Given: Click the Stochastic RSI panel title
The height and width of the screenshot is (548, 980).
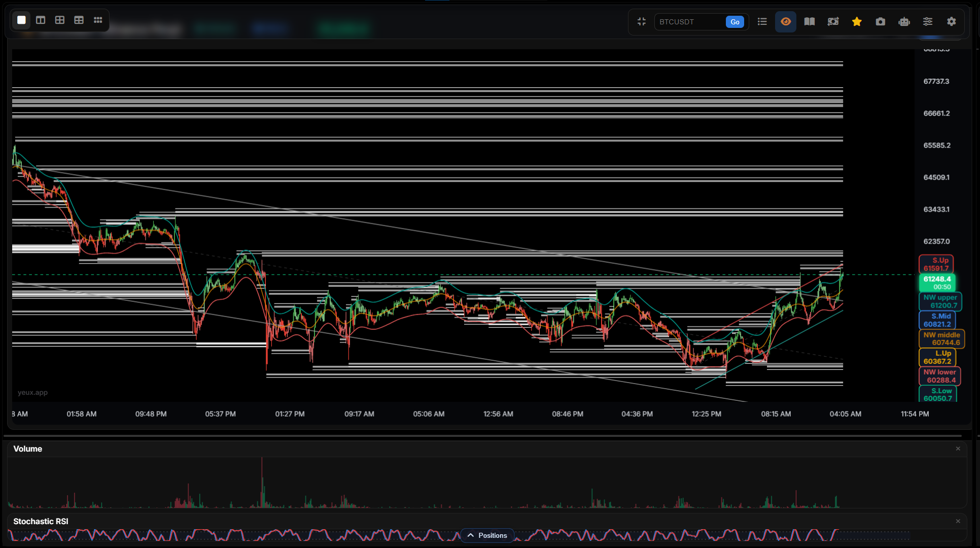Looking at the screenshot, I should click(x=41, y=521).
